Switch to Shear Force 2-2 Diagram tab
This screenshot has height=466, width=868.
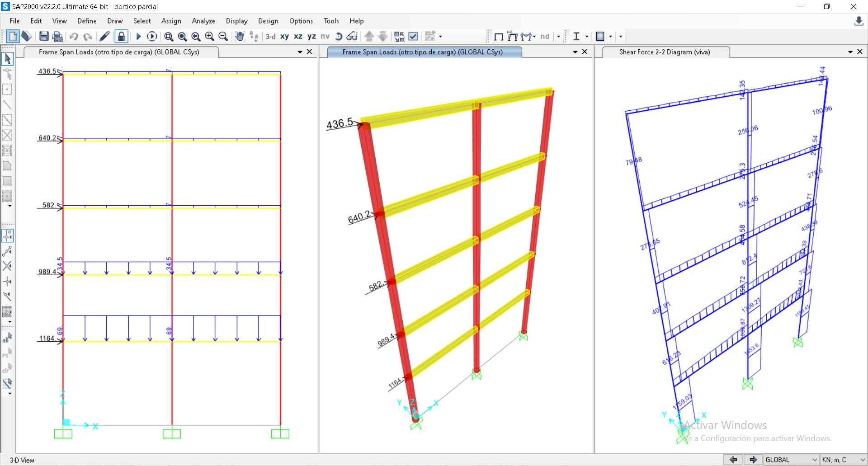pyautogui.click(x=664, y=52)
